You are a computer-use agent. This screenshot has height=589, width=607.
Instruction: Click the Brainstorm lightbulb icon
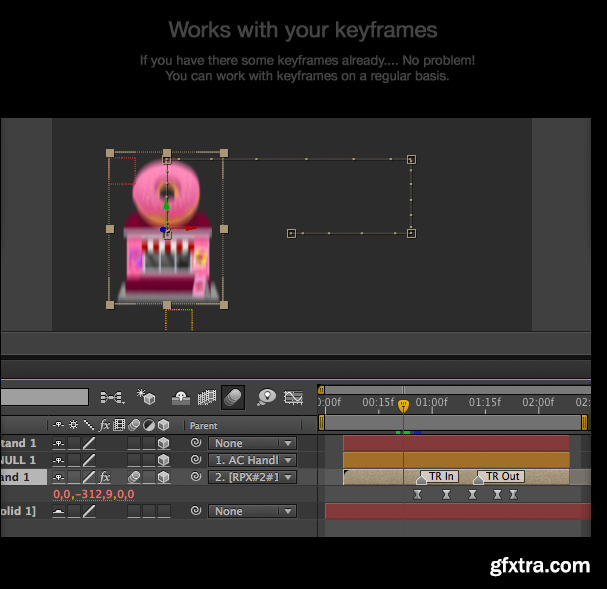click(x=266, y=397)
